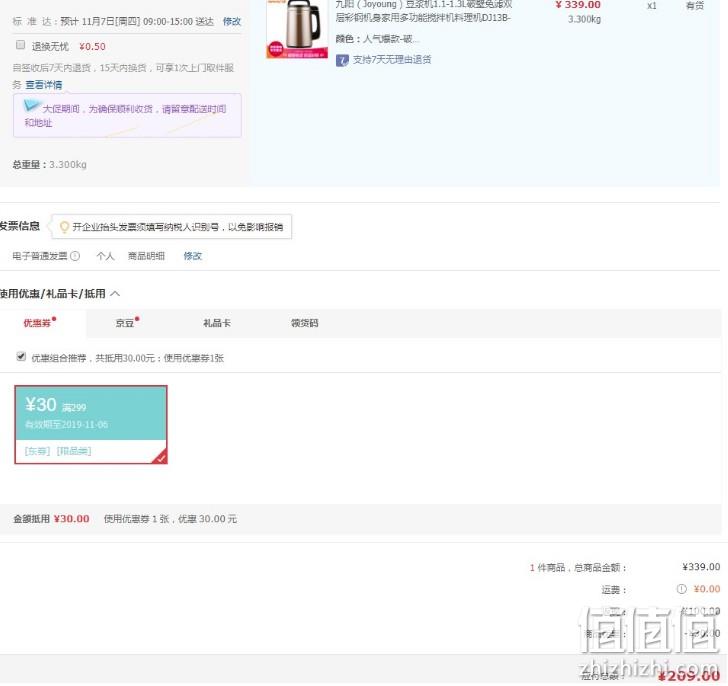Check the 退换无忧 ¥0.50 checkbox
The image size is (728, 686).
pos(20,45)
